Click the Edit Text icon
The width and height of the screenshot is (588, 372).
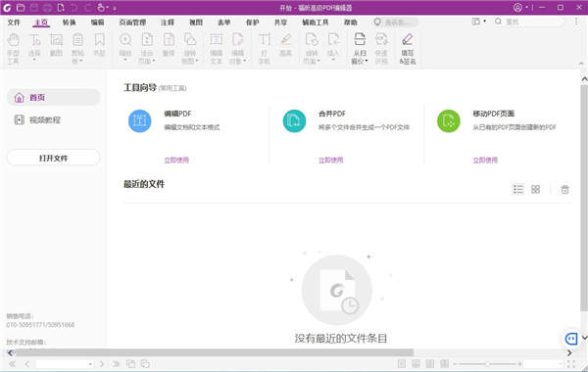coord(216,40)
